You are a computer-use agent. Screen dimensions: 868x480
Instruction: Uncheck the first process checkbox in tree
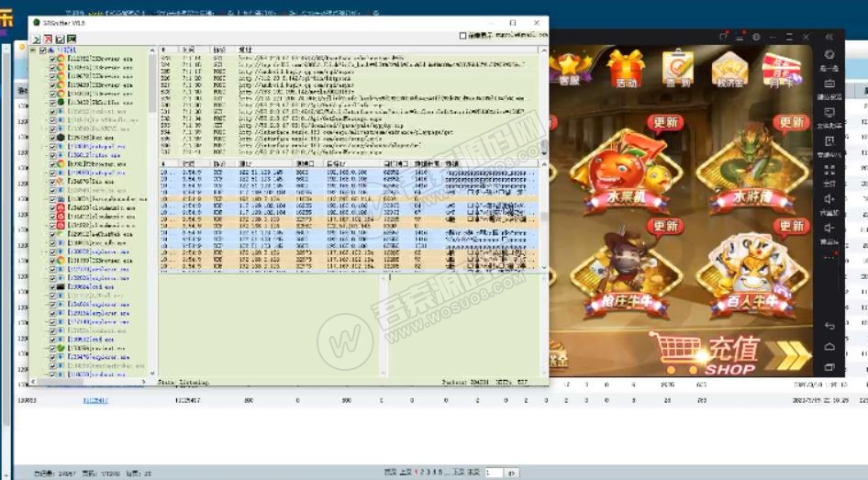(x=52, y=59)
